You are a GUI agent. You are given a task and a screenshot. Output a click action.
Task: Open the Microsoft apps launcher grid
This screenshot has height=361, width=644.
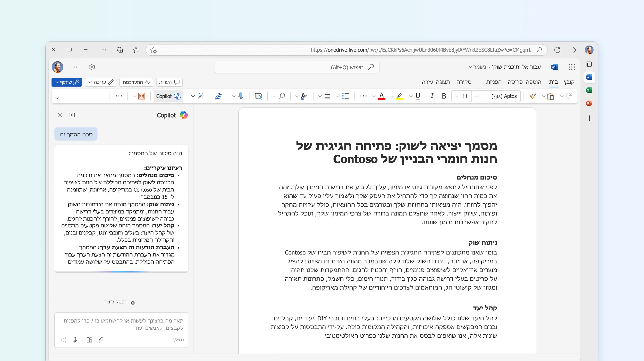pos(572,67)
